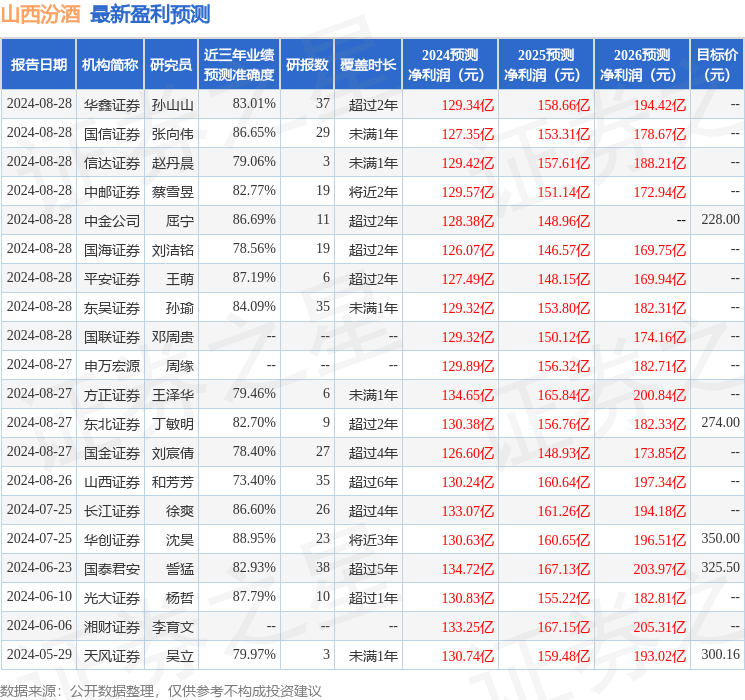Viewport: 745px width, 700px height.
Task: Select the 光大证券 institution cell
Action: 112,598
